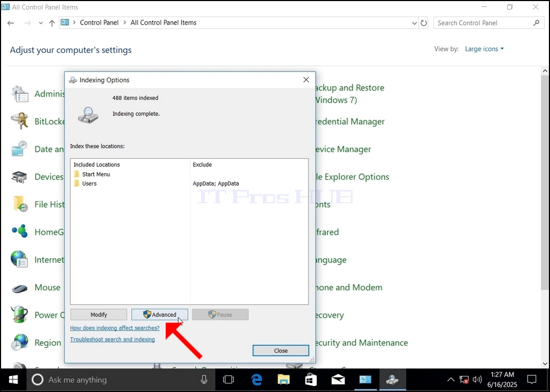
Task: Open the Date and Time icon
Action: point(20,149)
